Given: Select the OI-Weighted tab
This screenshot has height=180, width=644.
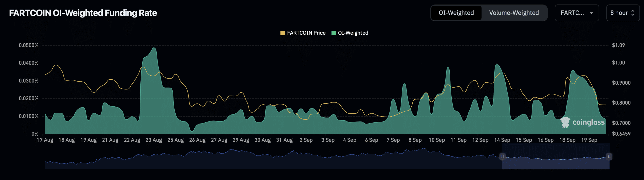Looking at the screenshot, I should 456,13.
